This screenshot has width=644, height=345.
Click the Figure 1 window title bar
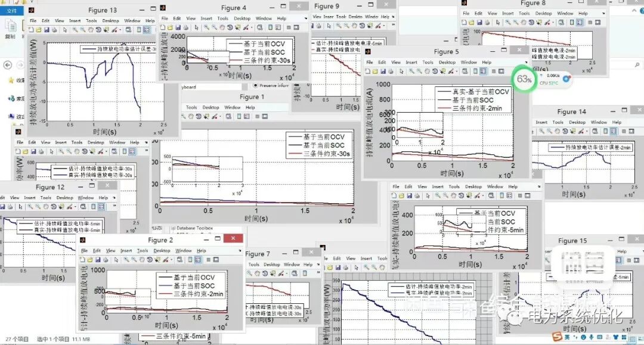[x=252, y=97]
